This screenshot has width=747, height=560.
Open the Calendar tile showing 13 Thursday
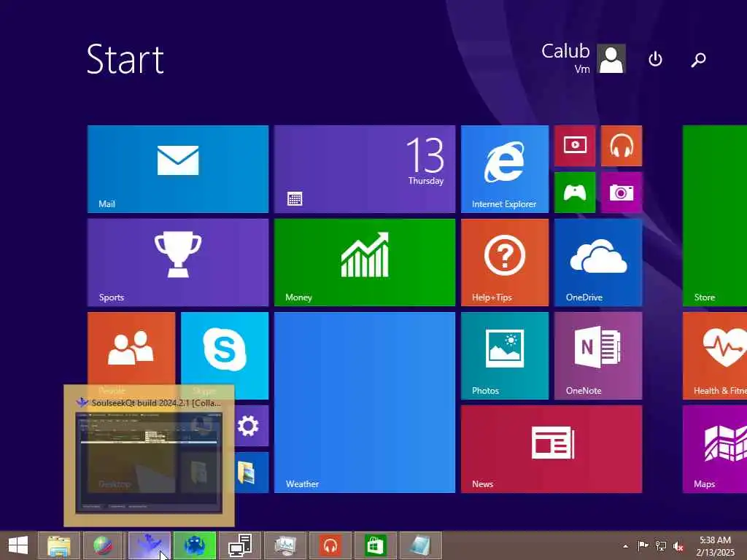(x=365, y=169)
